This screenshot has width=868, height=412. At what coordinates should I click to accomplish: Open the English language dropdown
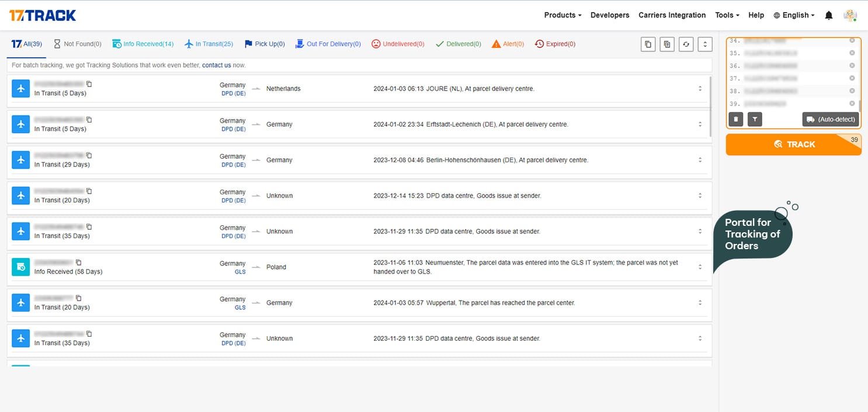coord(794,15)
